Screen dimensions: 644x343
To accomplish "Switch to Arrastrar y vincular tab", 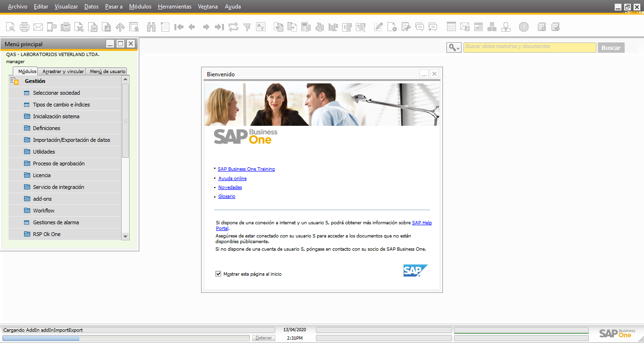I will point(63,72).
